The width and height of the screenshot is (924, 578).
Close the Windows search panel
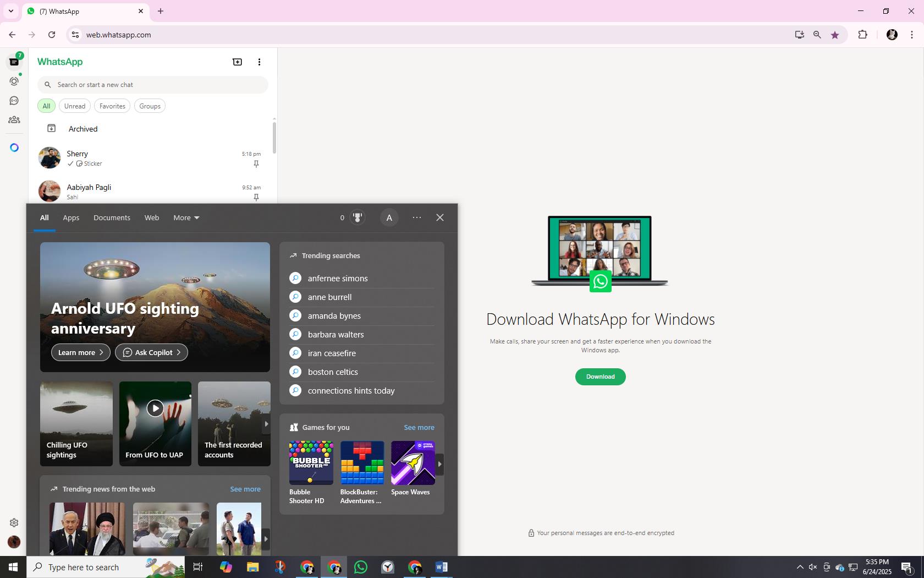coord(440,217)
